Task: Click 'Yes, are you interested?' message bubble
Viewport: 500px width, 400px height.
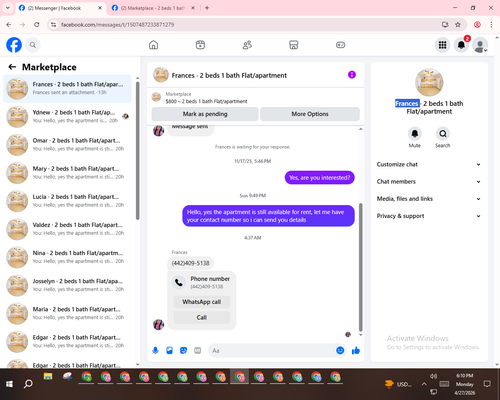Action: click(x=320, y=178)
